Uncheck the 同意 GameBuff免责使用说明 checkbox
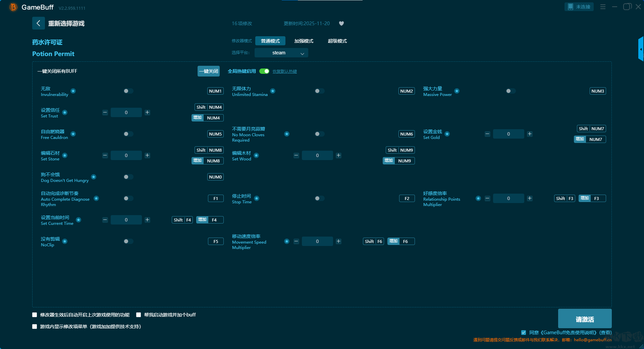Image resolution: width=644 pixels, height=349 pixels. coord(524,333)
